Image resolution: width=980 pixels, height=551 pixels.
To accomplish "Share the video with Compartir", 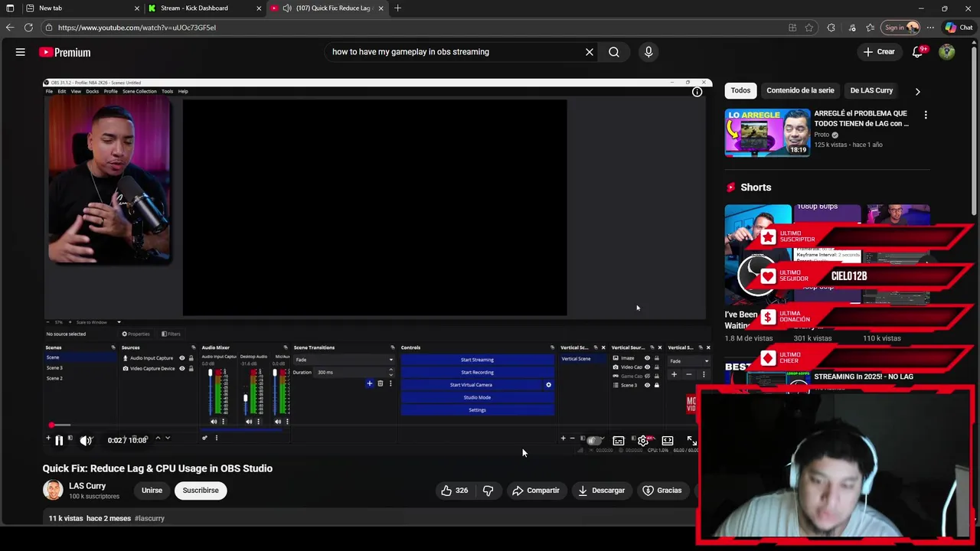I will tap(536, 491).
